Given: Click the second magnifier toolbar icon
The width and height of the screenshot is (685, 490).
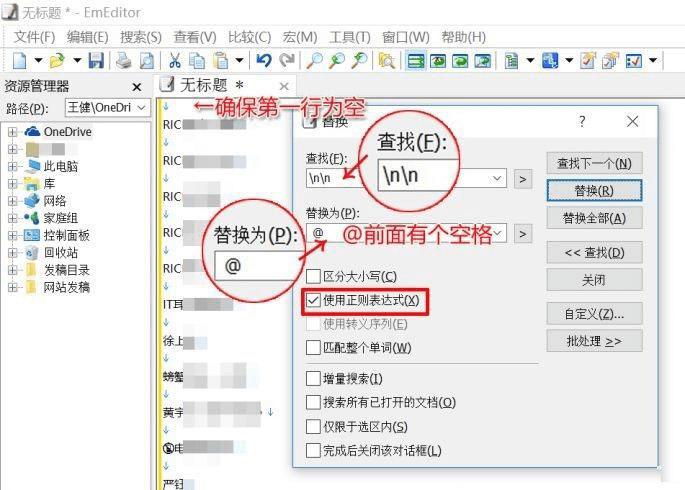Looking at the screenshot, I should [337, 60].
